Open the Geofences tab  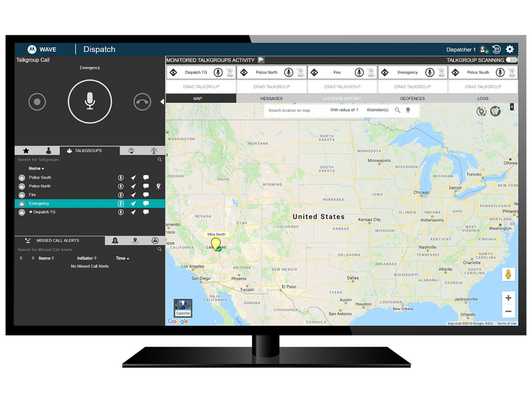pyautogui.click(x=412, y=98)
